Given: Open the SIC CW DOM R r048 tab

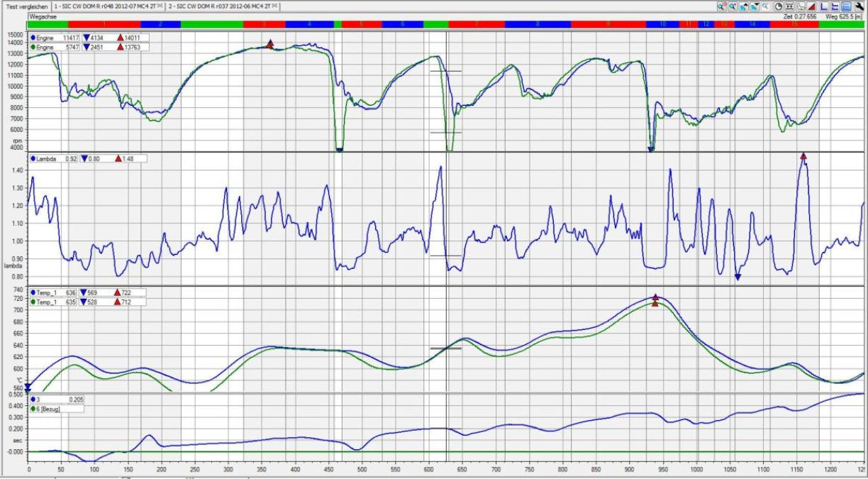Looking at the screenshot, I should [x=108, y=6].
